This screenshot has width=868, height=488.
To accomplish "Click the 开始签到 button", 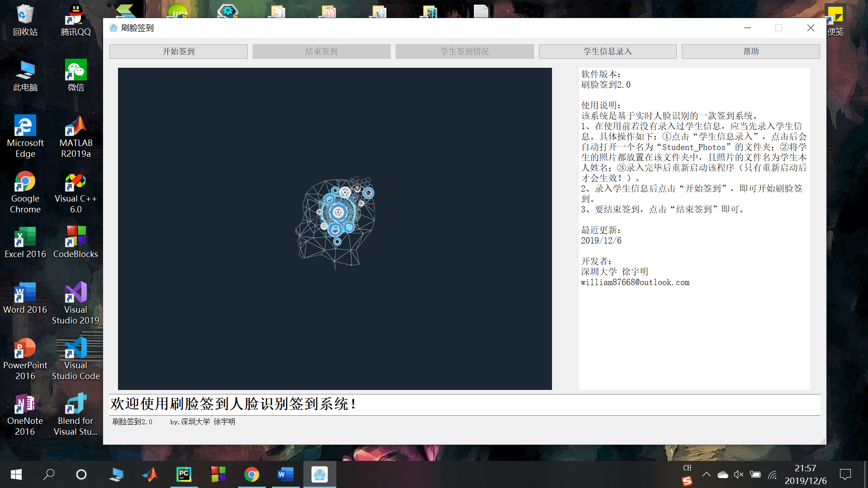I will [x=178, y=52].
